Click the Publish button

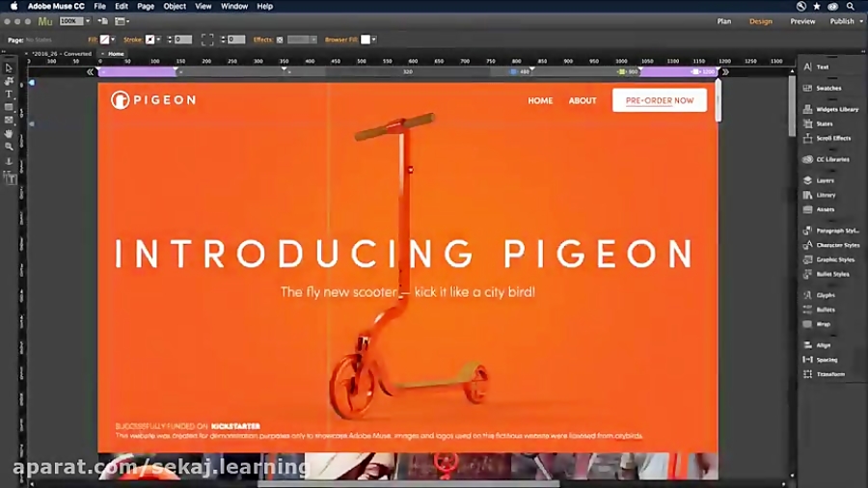[842, 21]
